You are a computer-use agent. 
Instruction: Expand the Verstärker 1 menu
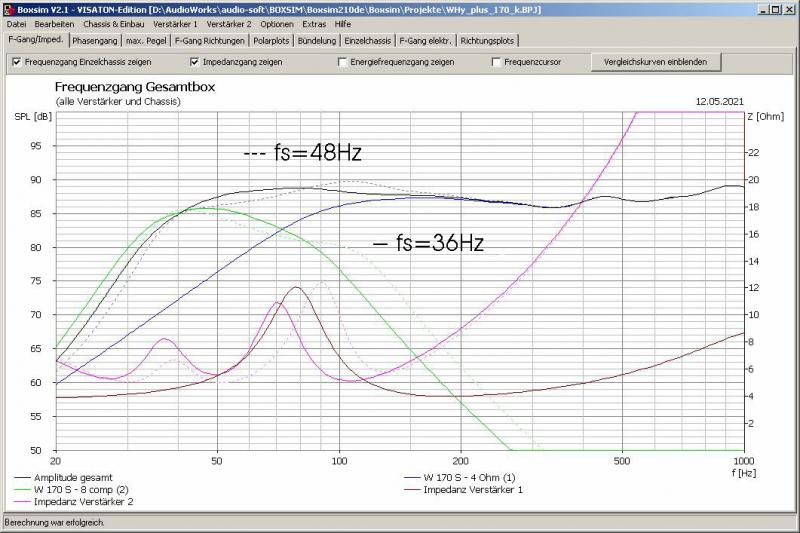click(x=176, y=23)
